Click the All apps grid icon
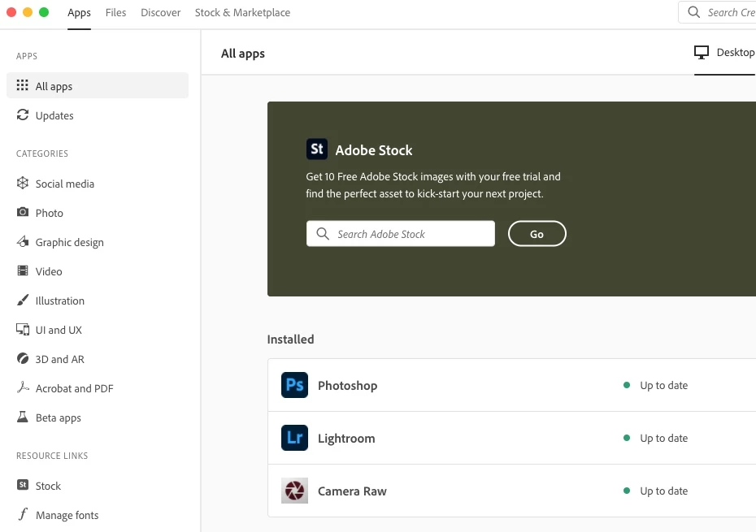The image size is (756, 532). pyautogui.click(x=22, y=85)
